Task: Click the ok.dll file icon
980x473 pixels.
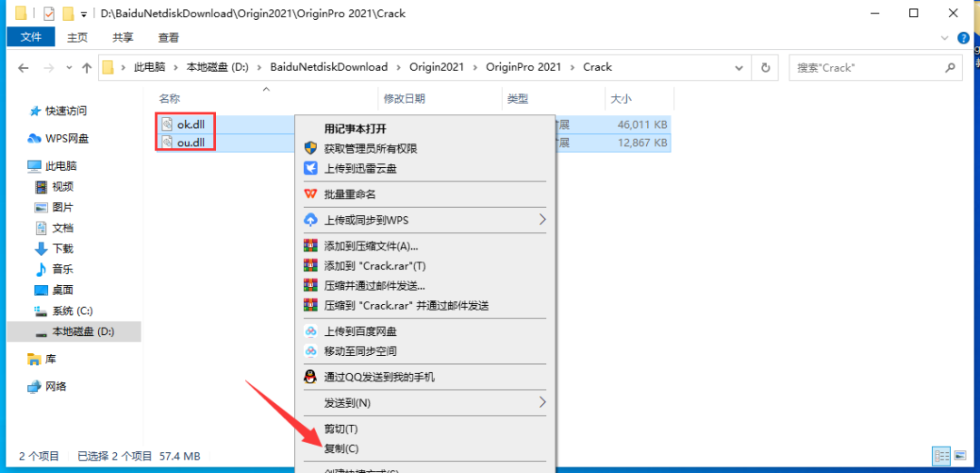Action: coord(167,123)
